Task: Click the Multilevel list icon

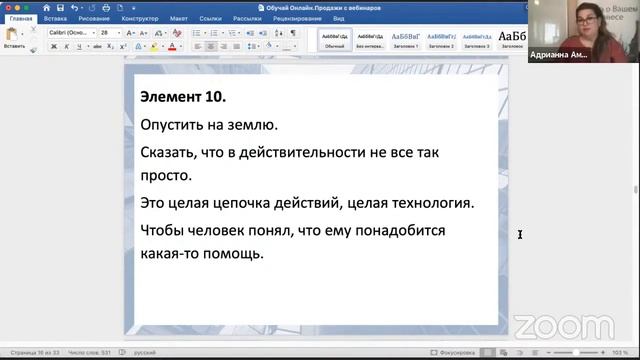Action: [232, 33]
